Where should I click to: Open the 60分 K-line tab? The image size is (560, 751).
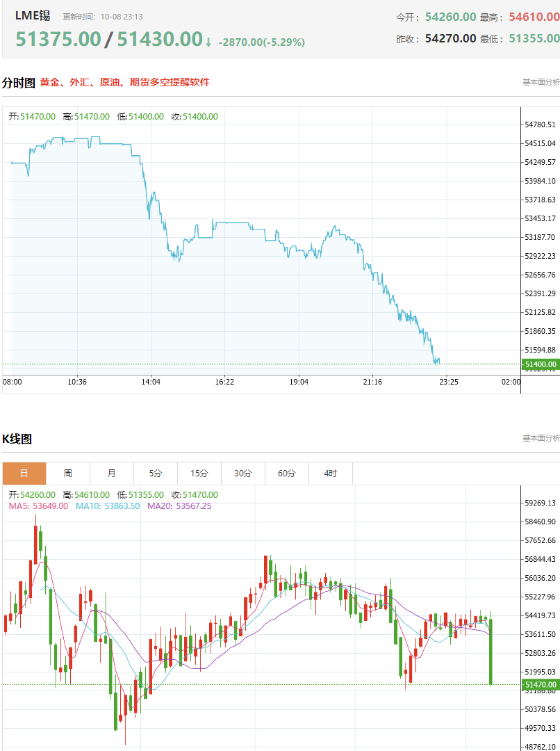[287, 474]
